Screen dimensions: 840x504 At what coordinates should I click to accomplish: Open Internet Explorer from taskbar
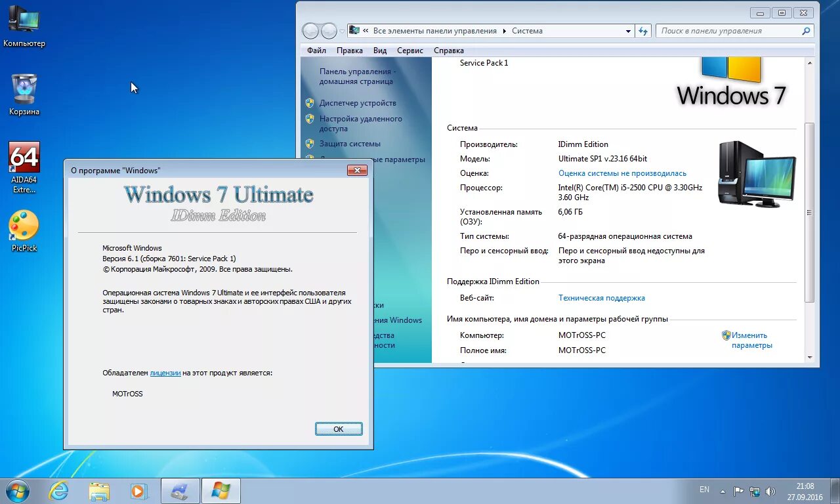pos(59,491)
